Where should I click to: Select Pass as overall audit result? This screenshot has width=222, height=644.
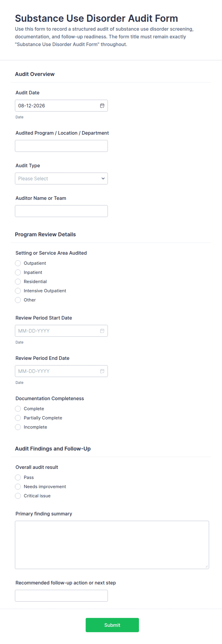point(18,477)
